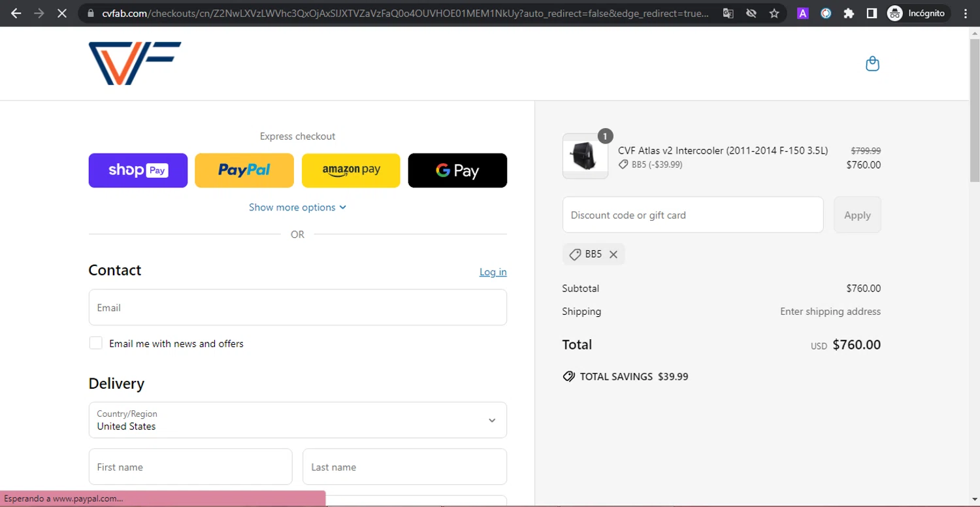Remove the BB5 discount code
980x507 pixels.
[x=613, y=255]
